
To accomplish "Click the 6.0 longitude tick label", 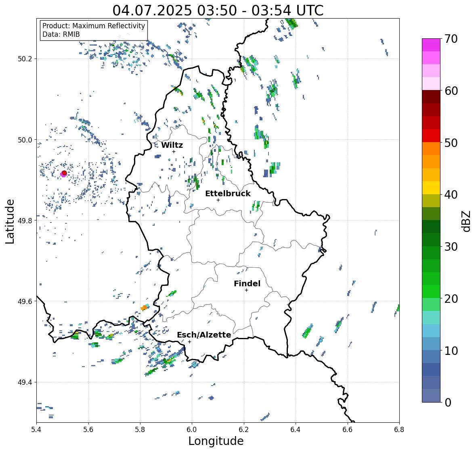I will coord(192,429).
